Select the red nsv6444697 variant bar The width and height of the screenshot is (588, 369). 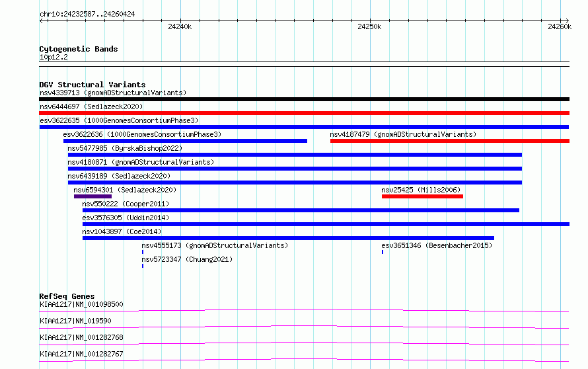(x=304, y=113)
